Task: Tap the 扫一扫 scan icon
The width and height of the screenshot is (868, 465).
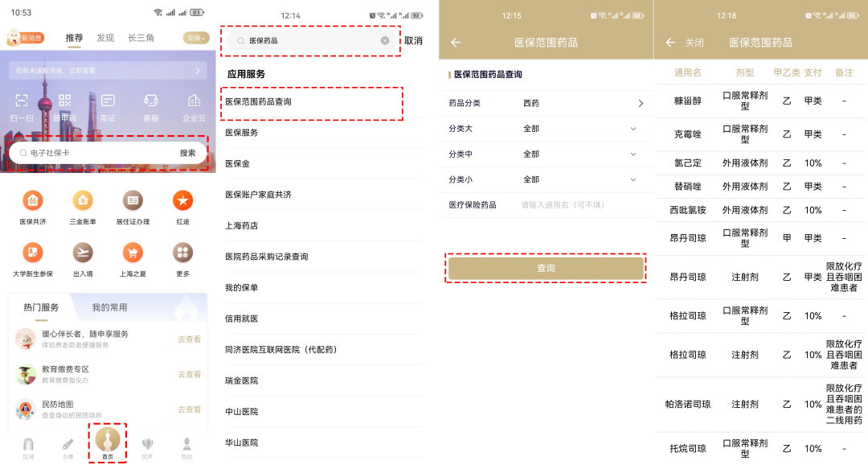Action: (x=21, y=101)
